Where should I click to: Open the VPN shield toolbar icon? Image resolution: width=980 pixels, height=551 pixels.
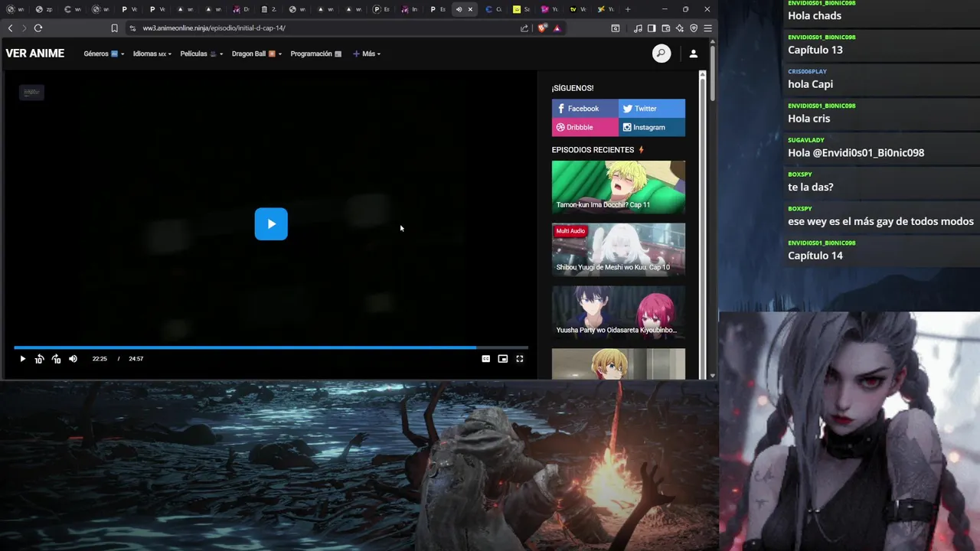[694, 28]
